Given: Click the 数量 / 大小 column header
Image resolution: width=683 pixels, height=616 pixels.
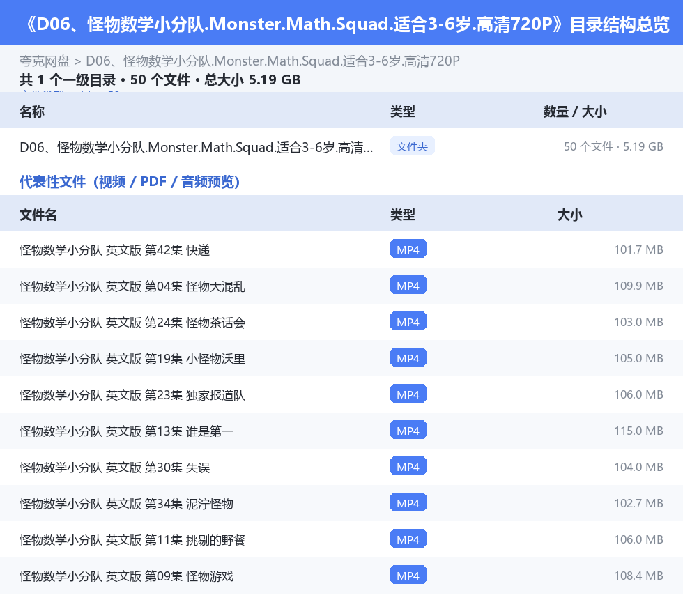Looking at the screenshot, I should (x=575, y=111).
